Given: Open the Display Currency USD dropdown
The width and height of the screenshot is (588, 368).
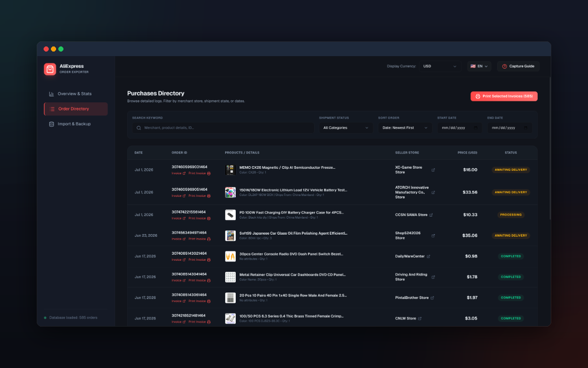Looking at the screenshot, I should 440,66.
